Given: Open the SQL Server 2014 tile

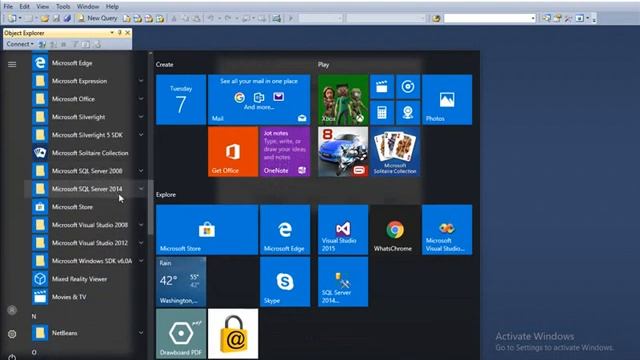Looking at the screenshot, I should (343, 282).
